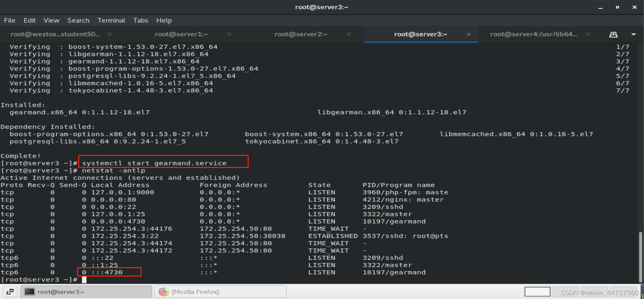The image size is (644, 299).
Task: Open the File menu
Action: [9, 20]
